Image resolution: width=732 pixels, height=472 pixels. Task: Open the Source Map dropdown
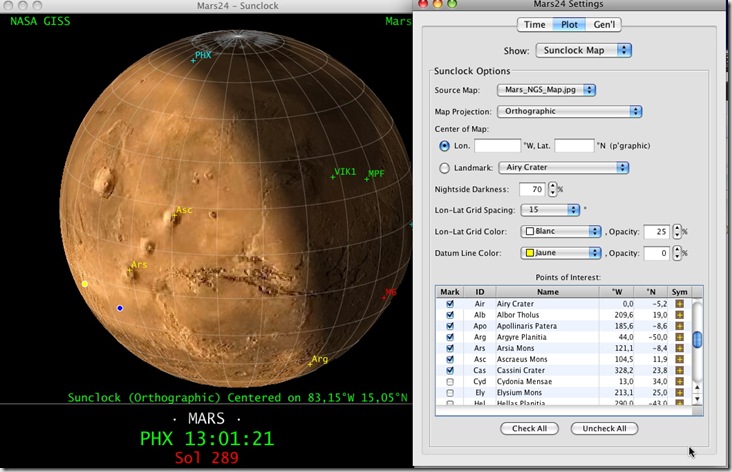(546, 90)
